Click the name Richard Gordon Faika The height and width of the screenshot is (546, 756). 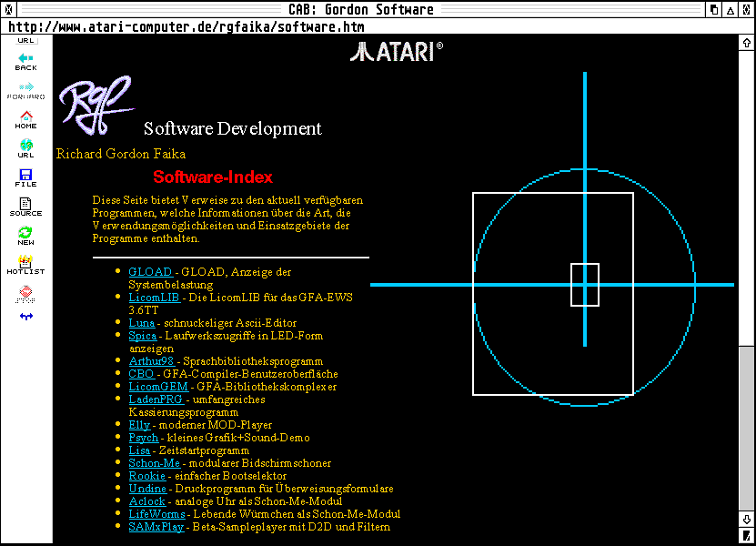(x=120, y=154)
